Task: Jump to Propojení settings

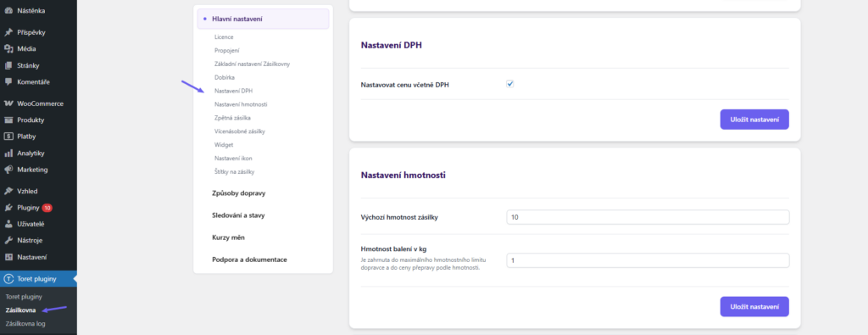Action: [x=226, y=50]
